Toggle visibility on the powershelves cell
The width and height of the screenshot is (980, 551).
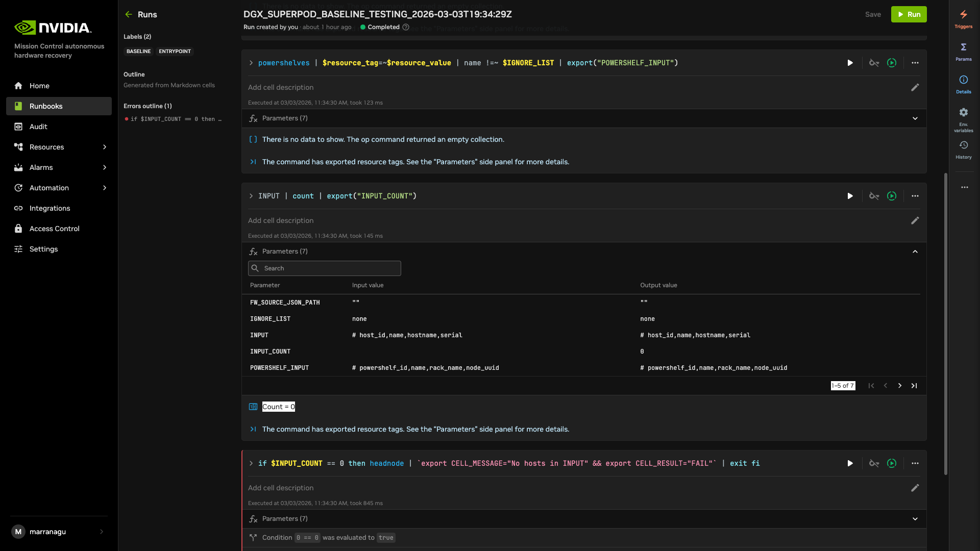pos(874,63)
